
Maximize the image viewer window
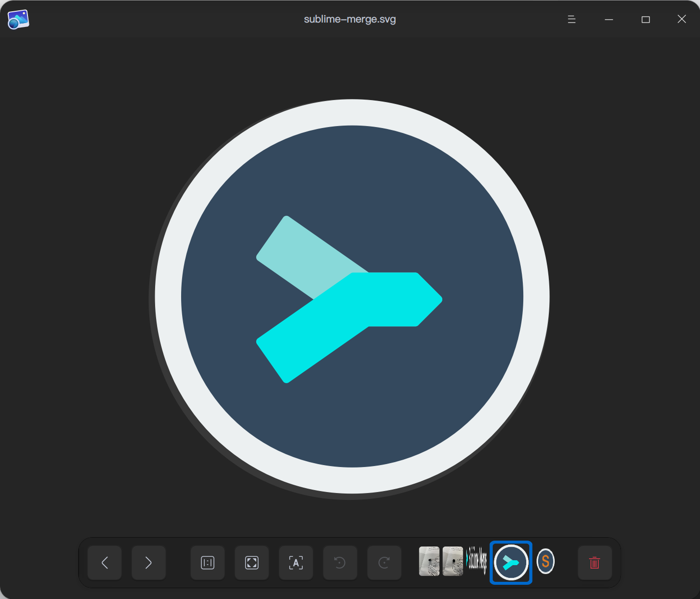coord(646,20)
